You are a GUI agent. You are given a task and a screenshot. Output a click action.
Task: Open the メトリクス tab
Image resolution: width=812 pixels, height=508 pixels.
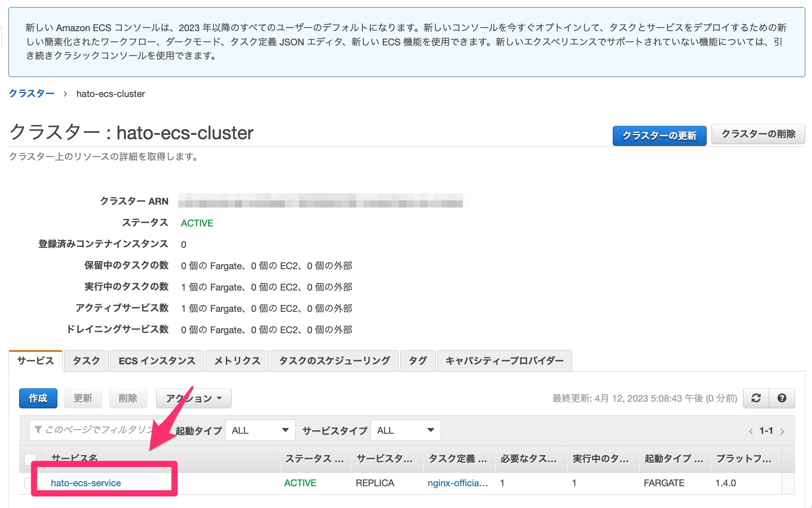pyautogui.click(x=237, y=361)
